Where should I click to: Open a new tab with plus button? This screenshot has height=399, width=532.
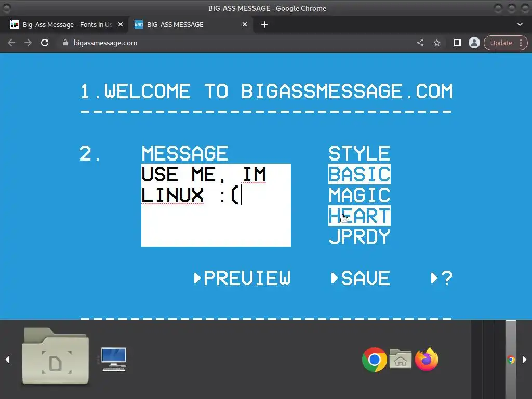(x=264, y=24)
